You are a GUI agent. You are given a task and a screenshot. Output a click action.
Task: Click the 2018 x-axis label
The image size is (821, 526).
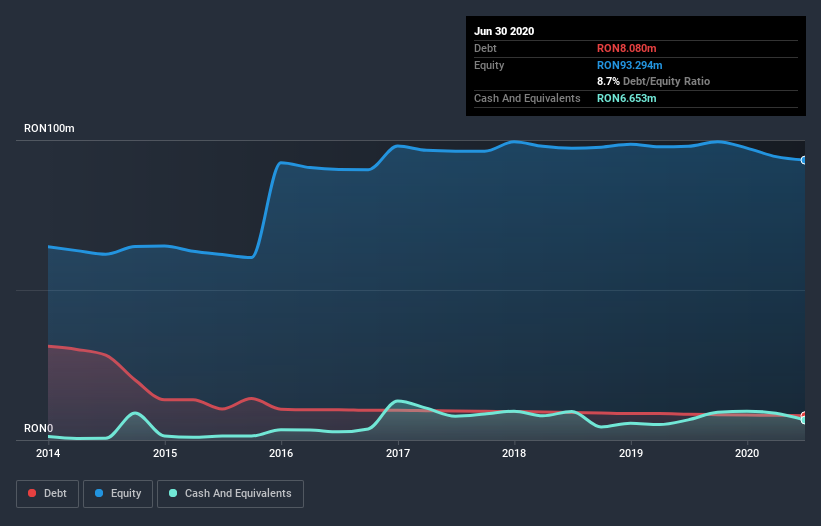514,453
